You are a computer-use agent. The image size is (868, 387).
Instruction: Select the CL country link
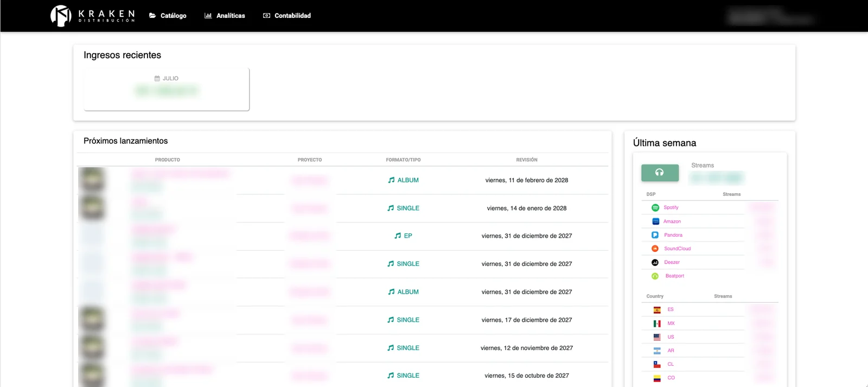click(x=671, y=364)
